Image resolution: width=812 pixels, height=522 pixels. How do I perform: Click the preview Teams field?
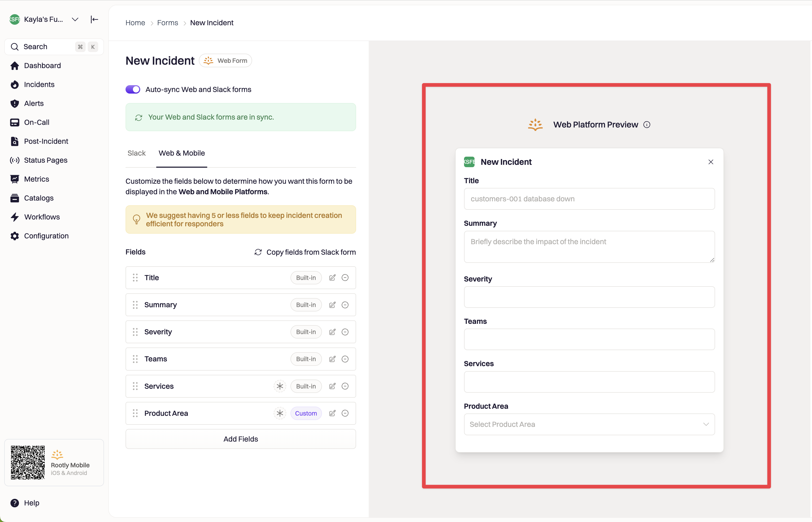pyautogui.click(x=589, y=340)
